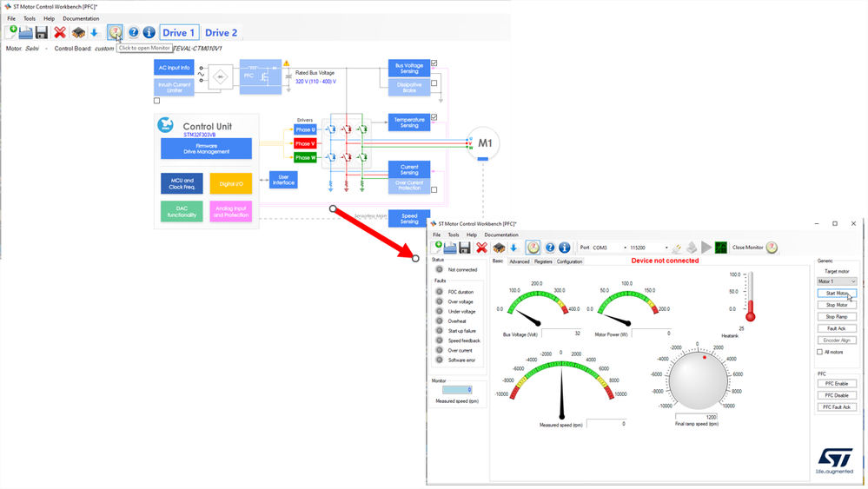The width and height of the screenshot is (868, 489).
Task: Open Documentation menu in main window
Action: 81,18
